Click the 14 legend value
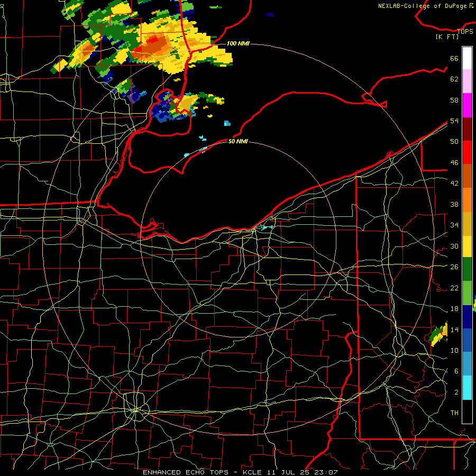Image resolution: width=476 pixels, height=476 pixels. pyautogui.click(x=454, y=329)
